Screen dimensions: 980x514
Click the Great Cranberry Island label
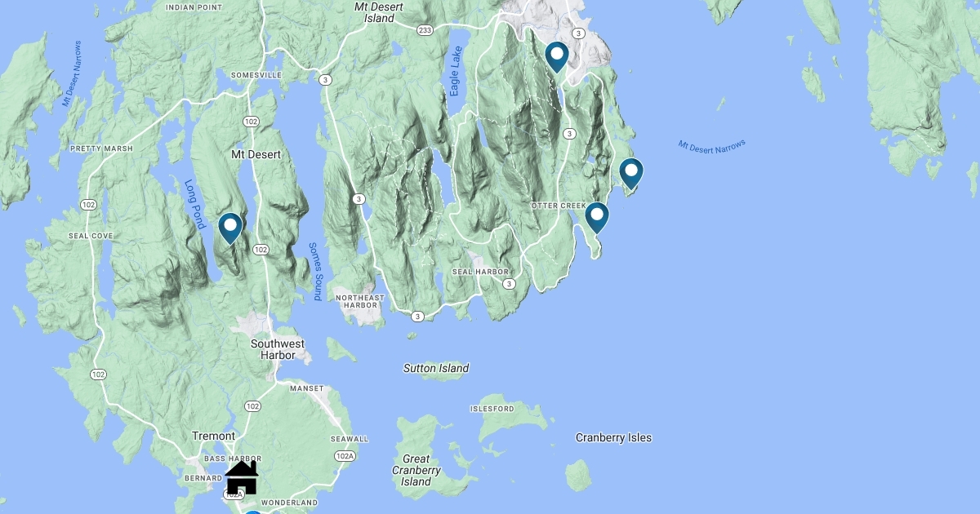coord(416,470)
